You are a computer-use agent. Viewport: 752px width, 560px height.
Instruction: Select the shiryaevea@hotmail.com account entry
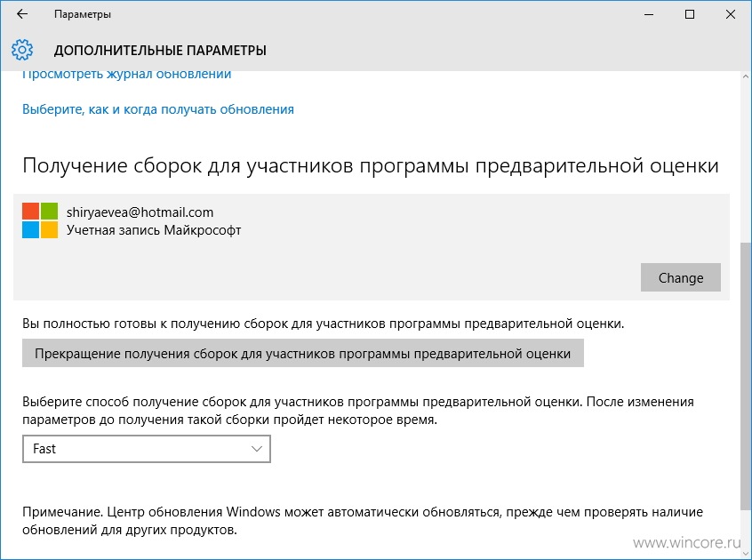pyautogui.click(x=140, y=212)
